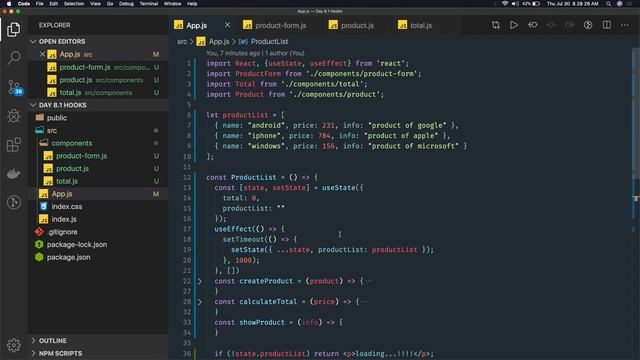Open the Window menu
The height and width of the screenshot is (360, 640).
[x=172, y=4]
